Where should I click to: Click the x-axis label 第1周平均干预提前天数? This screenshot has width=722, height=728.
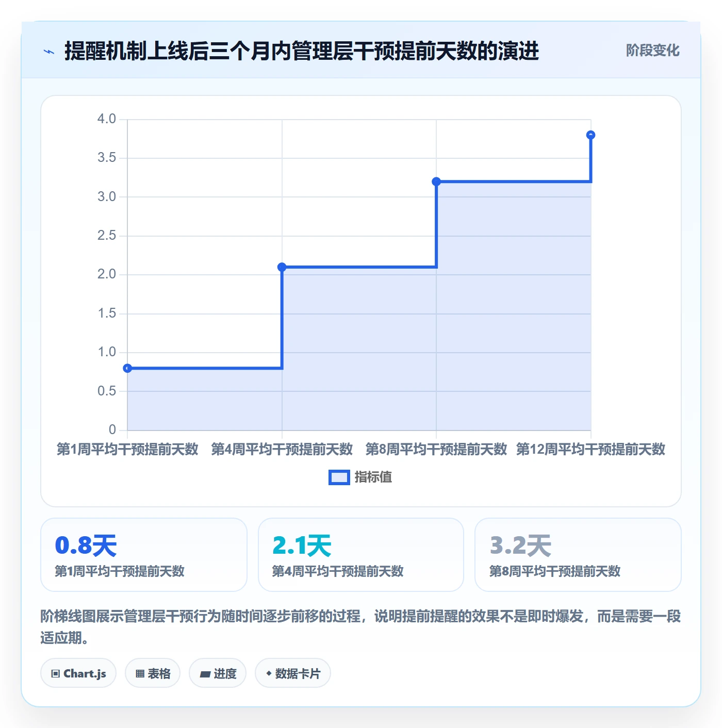(x=127, y=450)
